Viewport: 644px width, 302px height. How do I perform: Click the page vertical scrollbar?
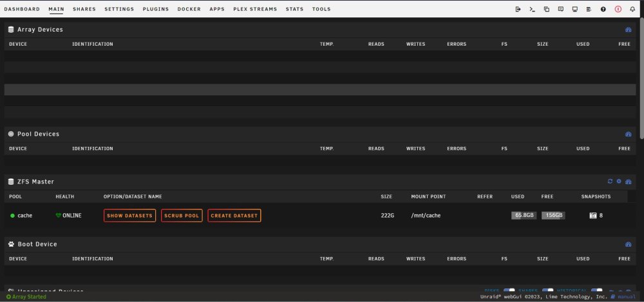click(641, 78)
